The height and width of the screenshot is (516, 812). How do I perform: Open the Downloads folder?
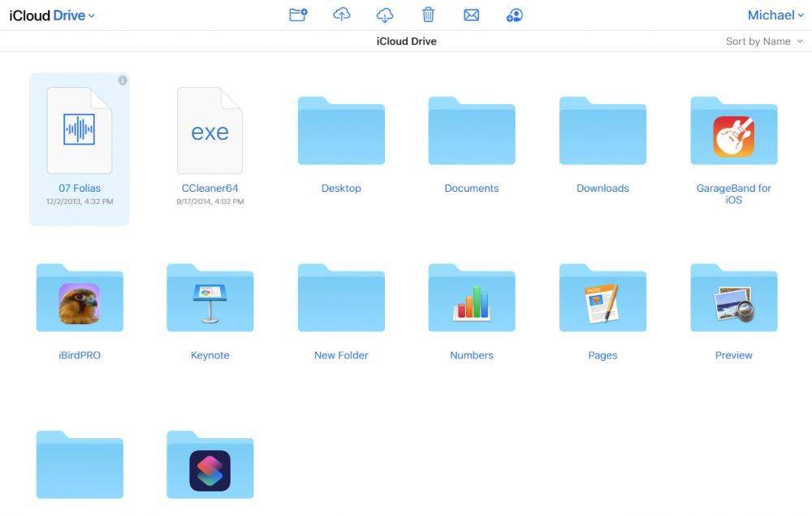coord(603,131)
